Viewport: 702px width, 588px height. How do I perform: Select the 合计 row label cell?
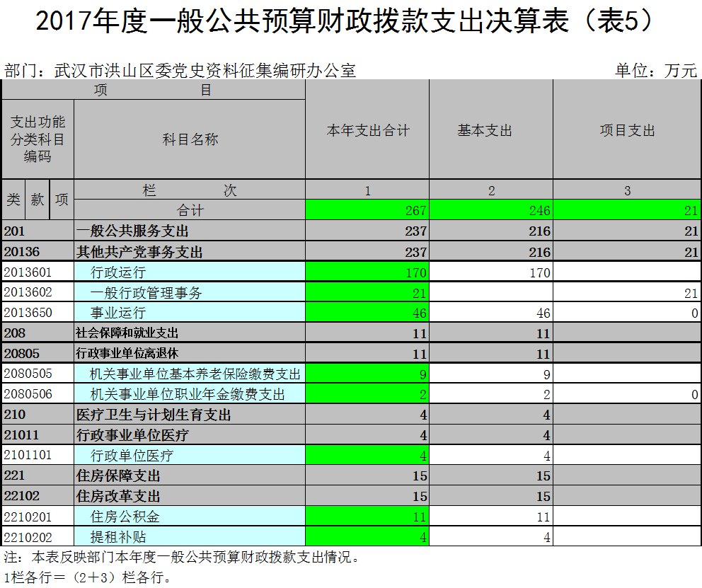click(x=190, y=211)
